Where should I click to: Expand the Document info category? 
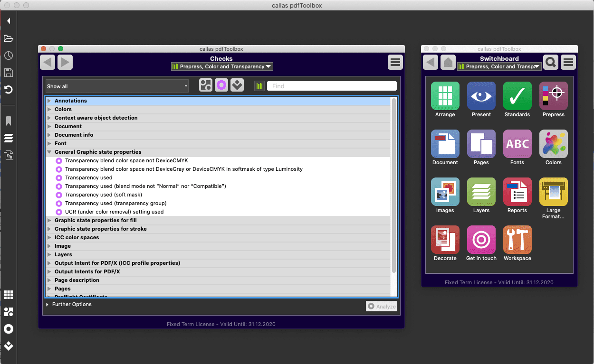click(49, 135)
